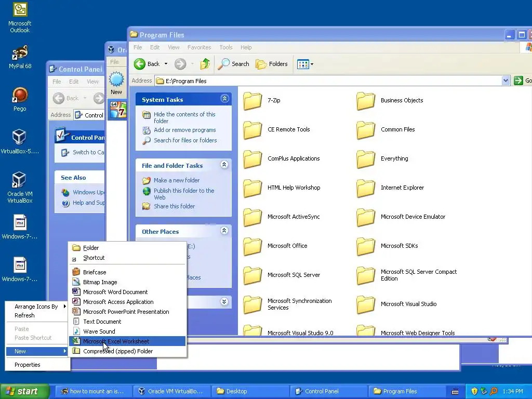Open the File menu in Program Files
This screenshot has width=532, height=399.
(x=138, y=47)
